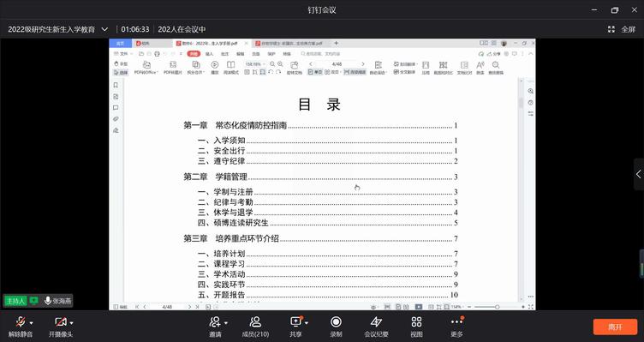644x342 pixels.
Task: Turn on camera with 开摄像头 icon
Action: [x=60, y=327]
